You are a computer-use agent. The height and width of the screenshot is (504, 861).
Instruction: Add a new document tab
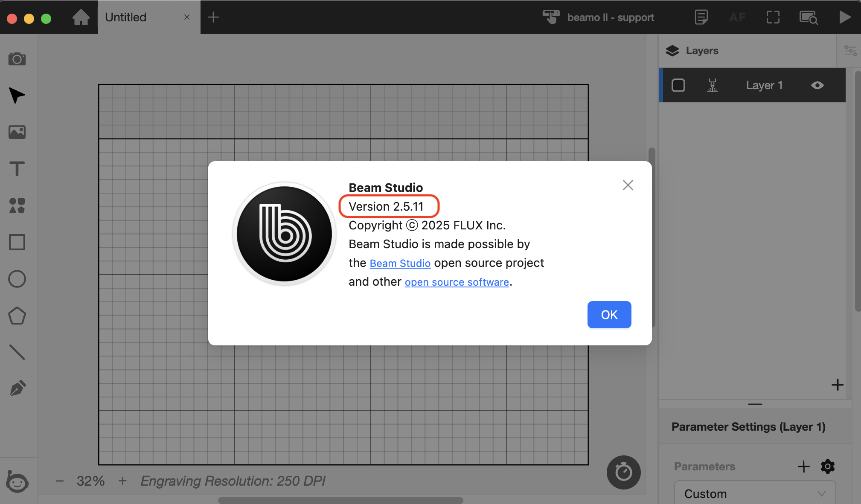[x=213, y=17]
